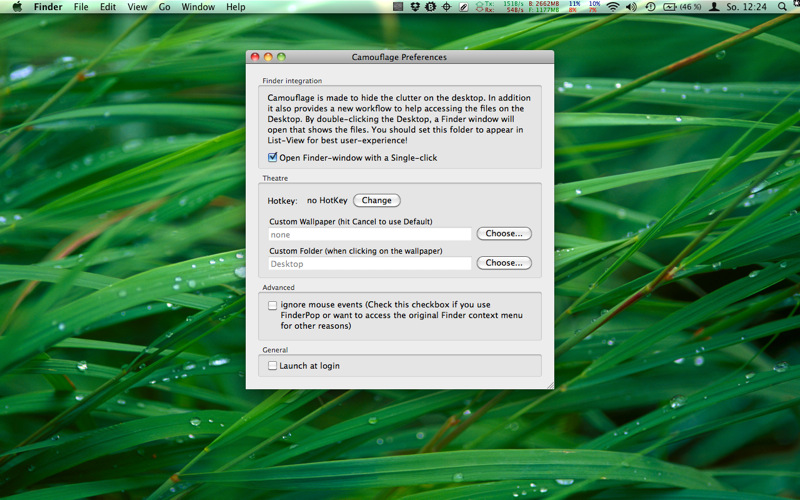800x500 pixels.
Task: Click the Time Machine menu bar icon
Action: click(650, 7)
